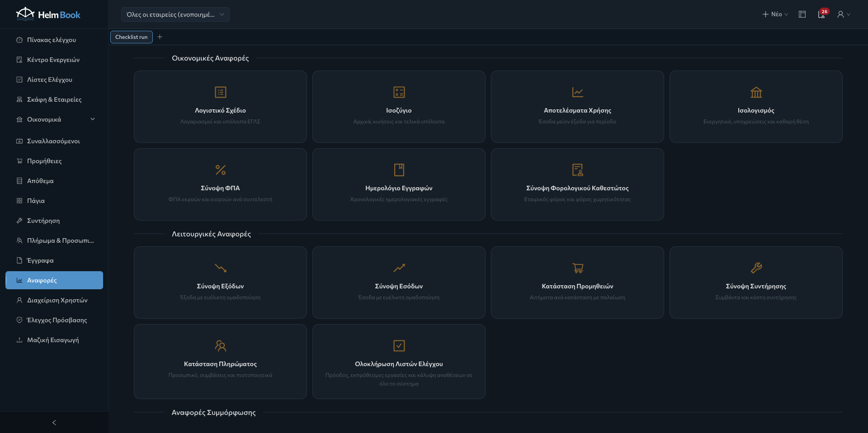Open the user account menu
Screen dimensions: 868x433
844,14
